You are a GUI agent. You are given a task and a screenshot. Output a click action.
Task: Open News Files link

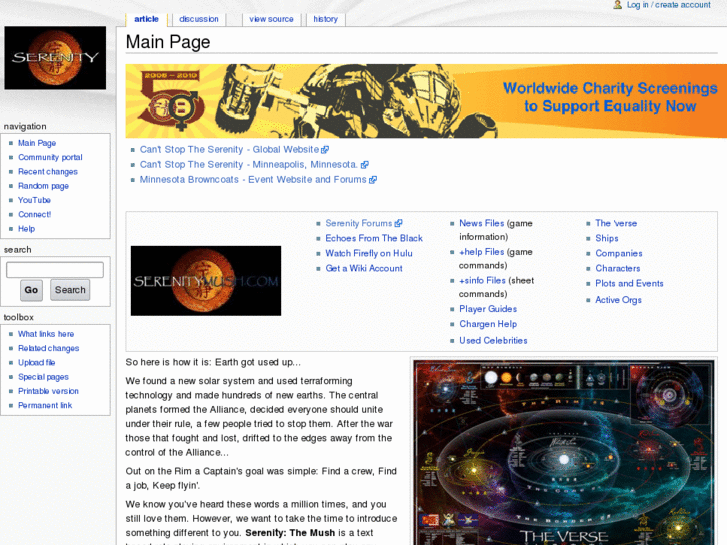coord(482,223)
